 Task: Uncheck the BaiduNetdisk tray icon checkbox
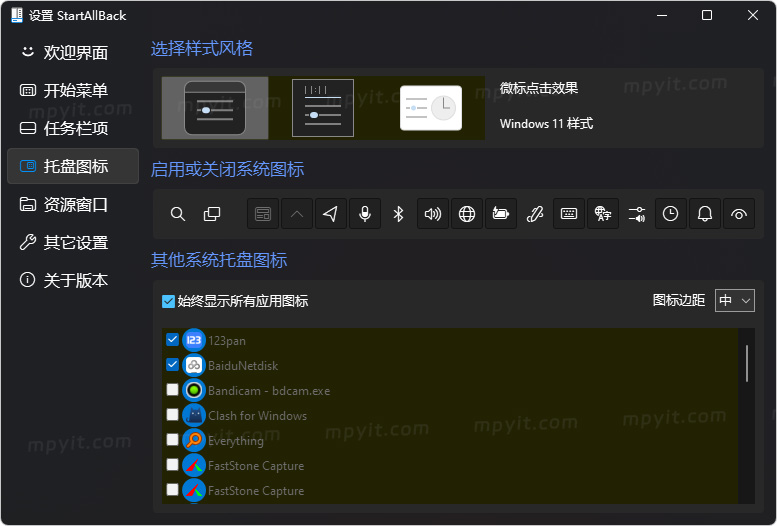(172, 364)
